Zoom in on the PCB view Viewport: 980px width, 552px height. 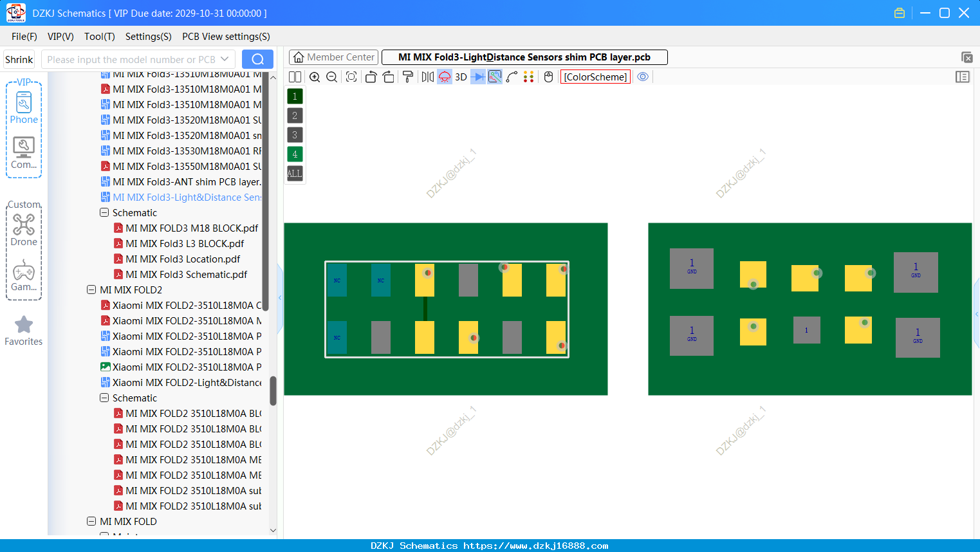point(315,77)
